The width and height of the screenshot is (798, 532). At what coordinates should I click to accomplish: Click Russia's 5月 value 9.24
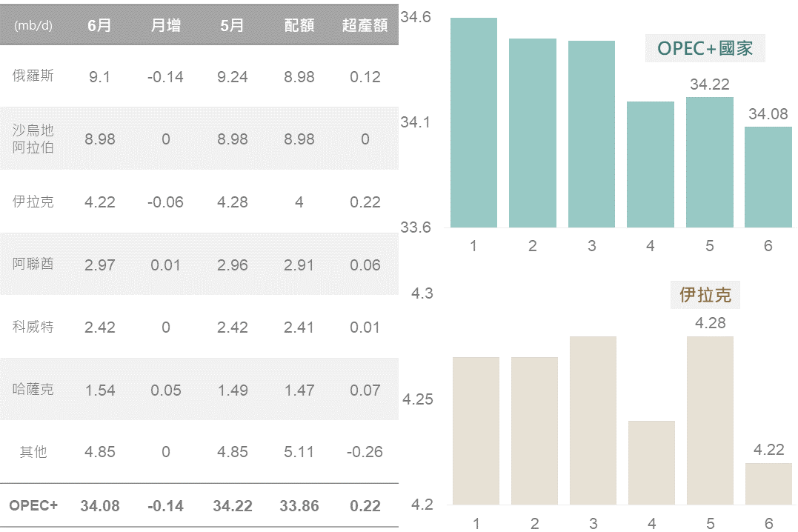tap(233, 76)
